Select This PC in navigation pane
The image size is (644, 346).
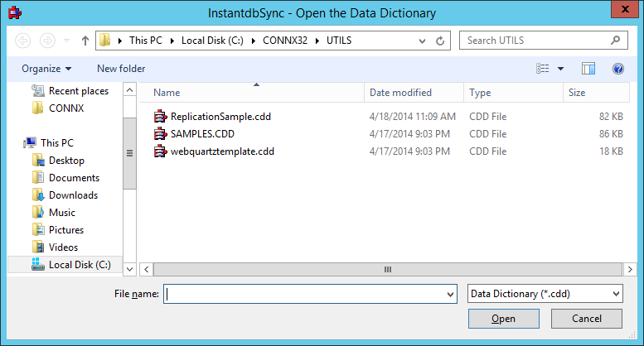(57, 142)
